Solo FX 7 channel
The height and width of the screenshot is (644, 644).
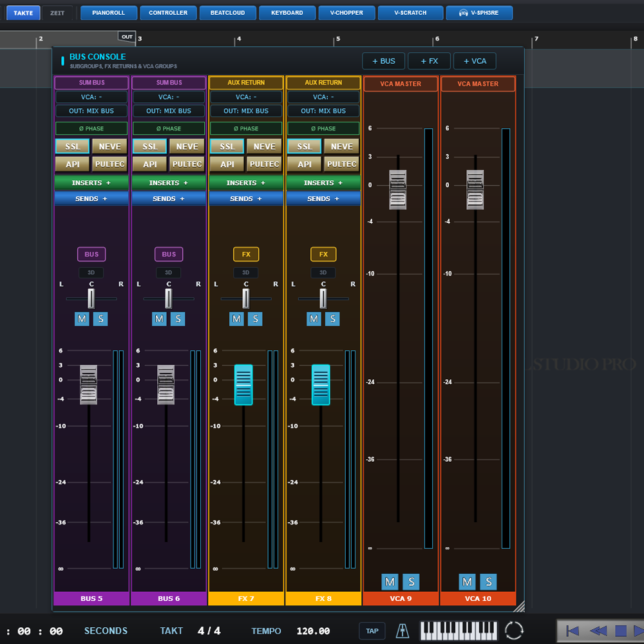[255, 319]
